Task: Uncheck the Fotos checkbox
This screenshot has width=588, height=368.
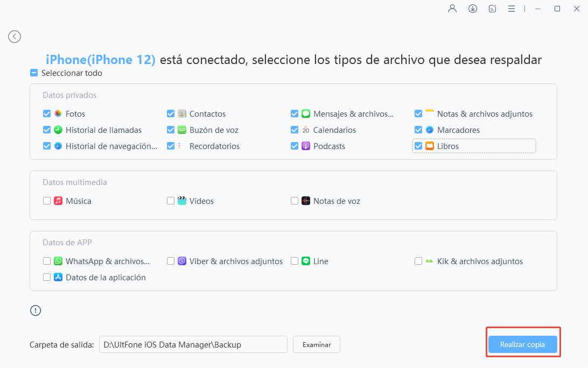Action: (47, 114)
